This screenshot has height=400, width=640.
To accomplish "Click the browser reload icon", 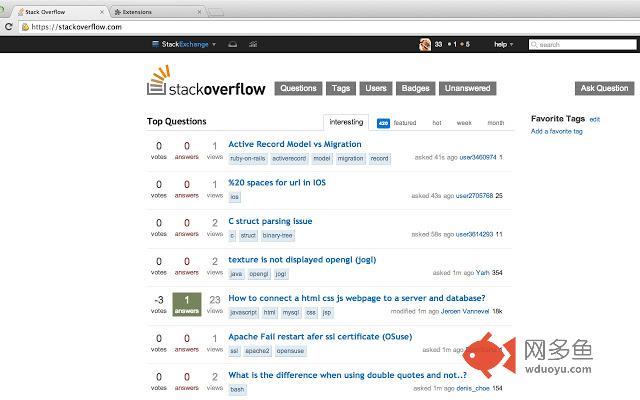I will [8, 27].
